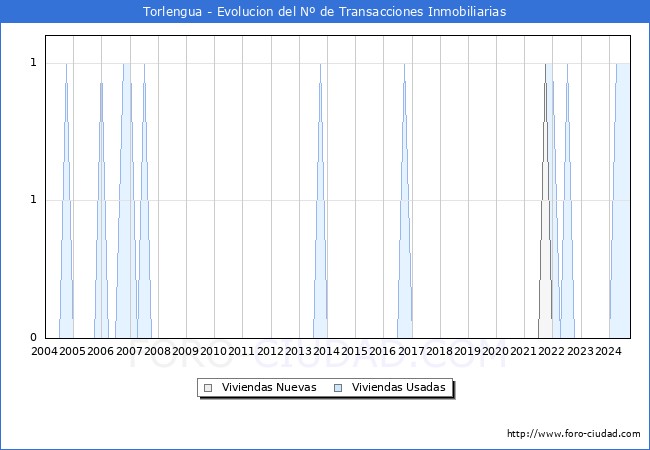Click the Viviendas Usadas legend swatch
The image size is (650, 450).
(338, 388)
